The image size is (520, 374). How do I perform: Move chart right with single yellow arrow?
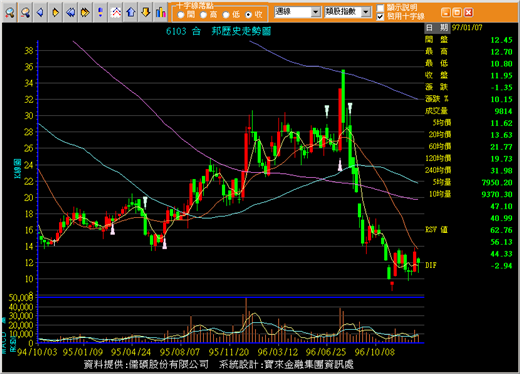(x=55, y=13)
